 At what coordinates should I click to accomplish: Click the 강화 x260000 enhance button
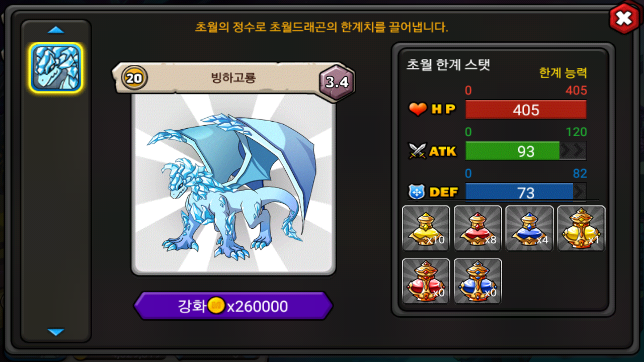(233, 306)
